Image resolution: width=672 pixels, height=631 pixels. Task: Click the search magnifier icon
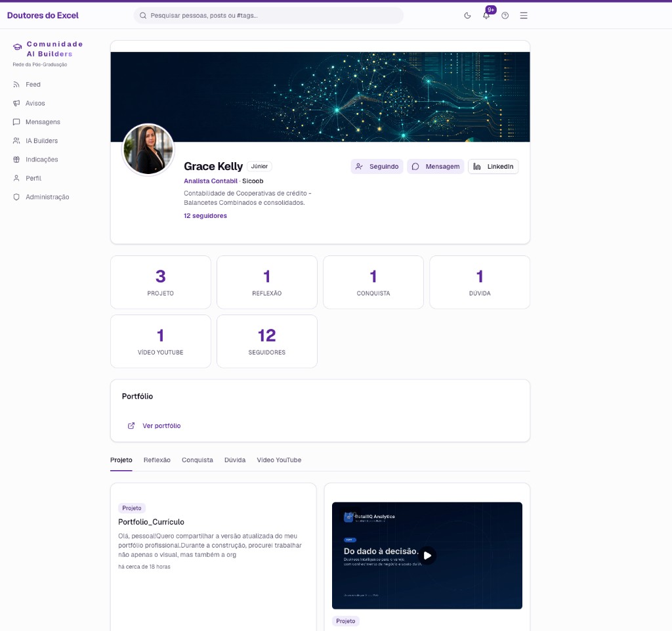point(143,16)
